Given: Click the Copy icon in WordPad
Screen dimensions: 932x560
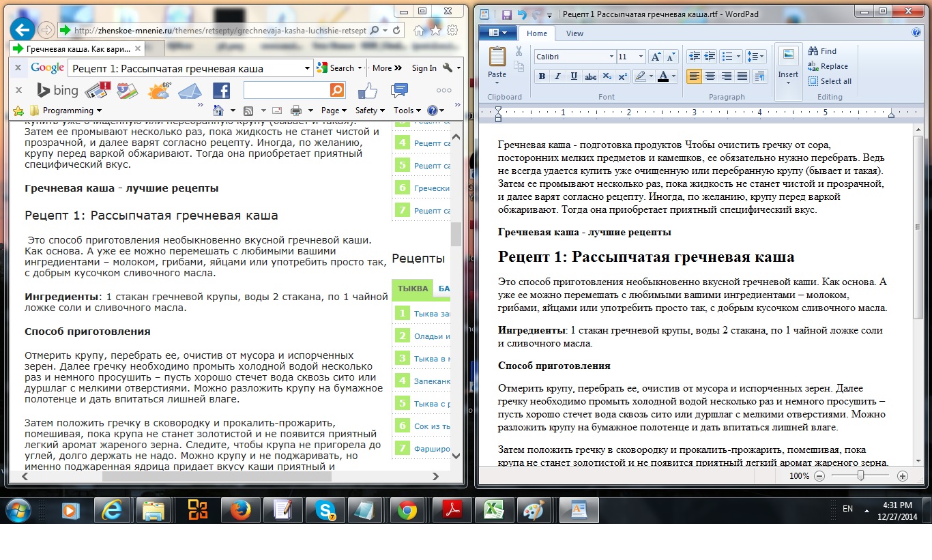Looking at the screenshot, I should tap(519, 66).
